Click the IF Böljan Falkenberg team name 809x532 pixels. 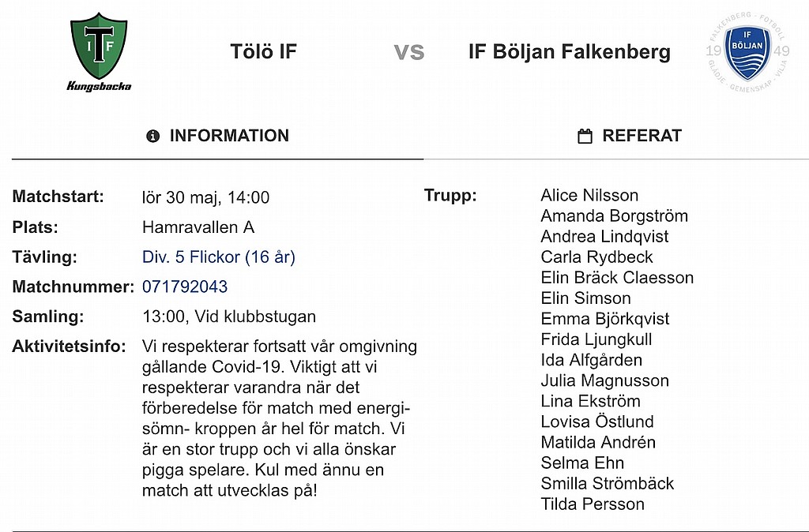coord(569,53)
